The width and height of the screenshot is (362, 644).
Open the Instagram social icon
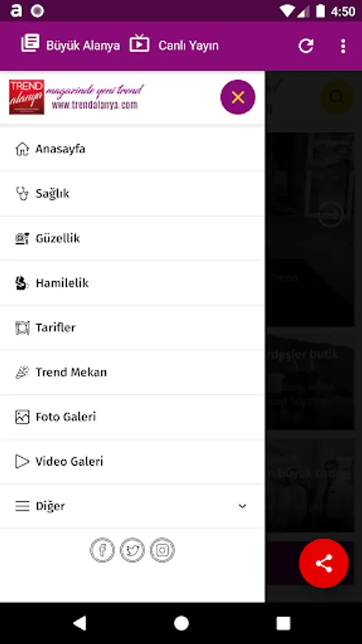pos(162,550)
